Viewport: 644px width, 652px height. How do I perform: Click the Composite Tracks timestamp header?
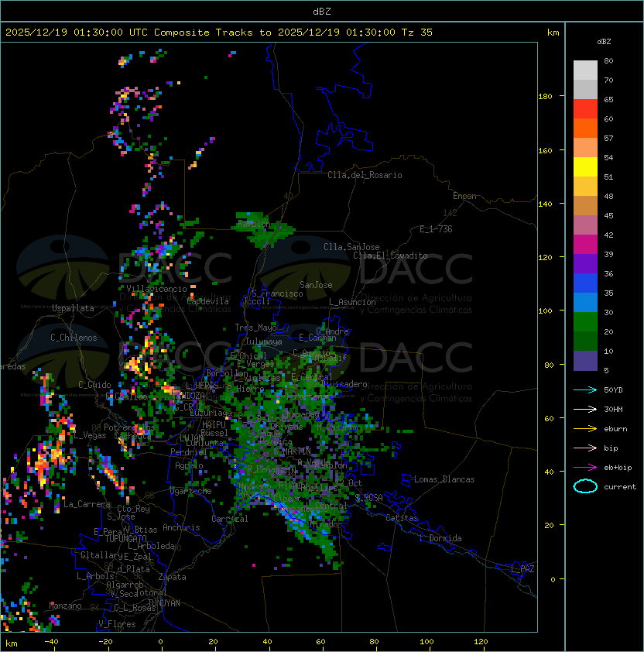point(219,33)
